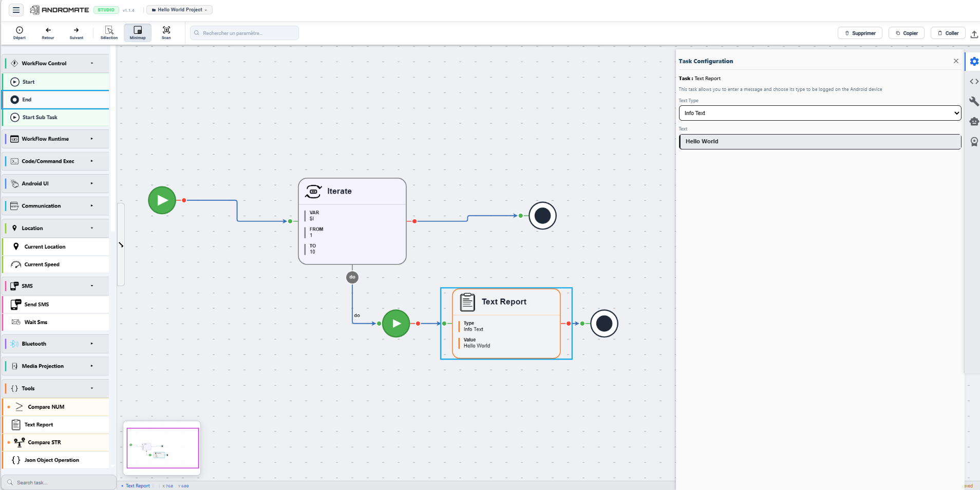
Task: Select the Compare STR task
Action: pyautogui.click(x=55, y=442)
